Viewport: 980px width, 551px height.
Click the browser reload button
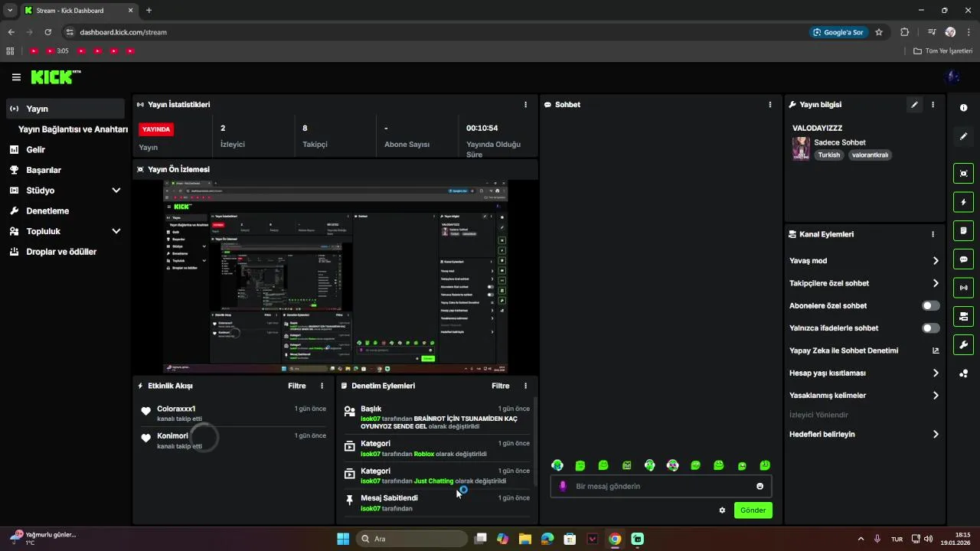click(x=48, y=32)
